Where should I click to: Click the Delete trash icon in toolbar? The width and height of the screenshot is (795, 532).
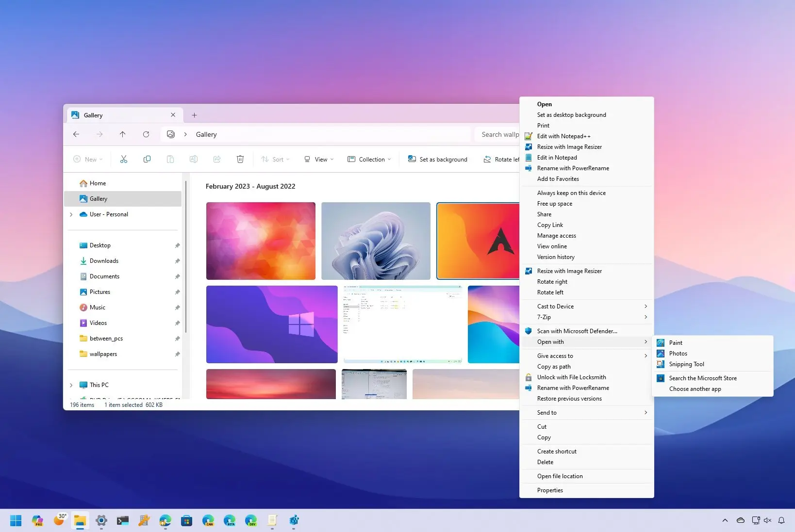(240, 159)
